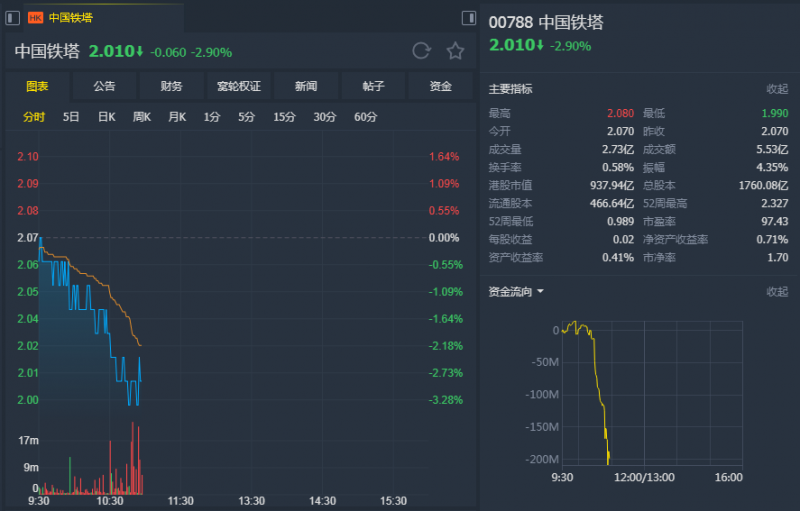Click the 52周最低 value 0.989
The width and height of the screenshot is (800, 511).
[x=620, y=221]
